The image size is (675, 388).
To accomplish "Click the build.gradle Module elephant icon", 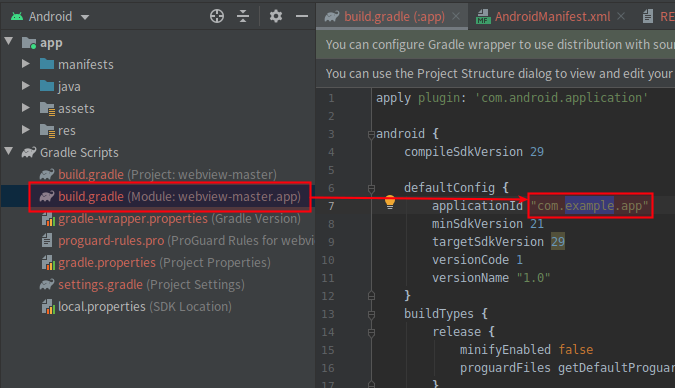I will (47, 196).
